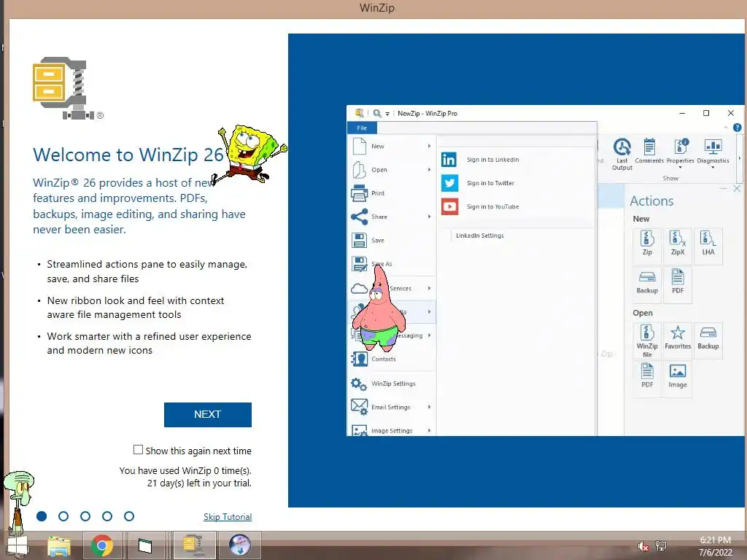Image resolution: width=747 pixels, height=560 pixels.
Task: Select LinkedIn Settings entry
Action: (x=480, y=236)
